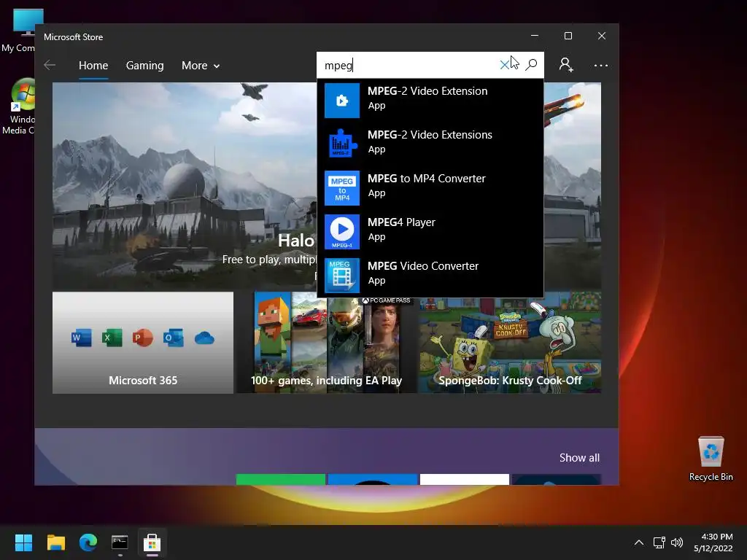This screenshot has width=747, height=560.
Task: Open Recycle Bin desktop icon
Action: coord(711,459)
